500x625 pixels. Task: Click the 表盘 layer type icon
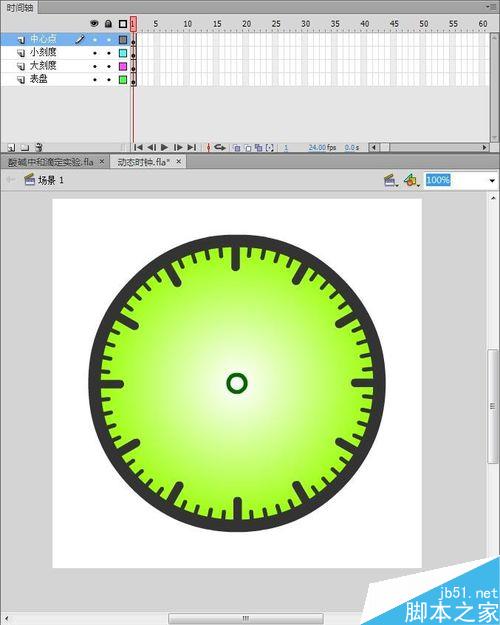pos(21,80)
